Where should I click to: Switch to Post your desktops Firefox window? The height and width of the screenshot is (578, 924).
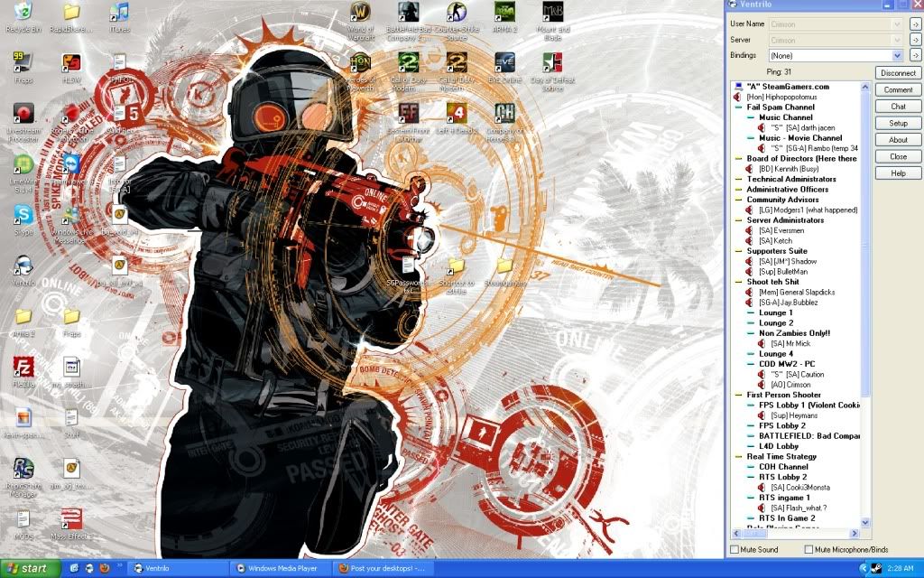384,569
